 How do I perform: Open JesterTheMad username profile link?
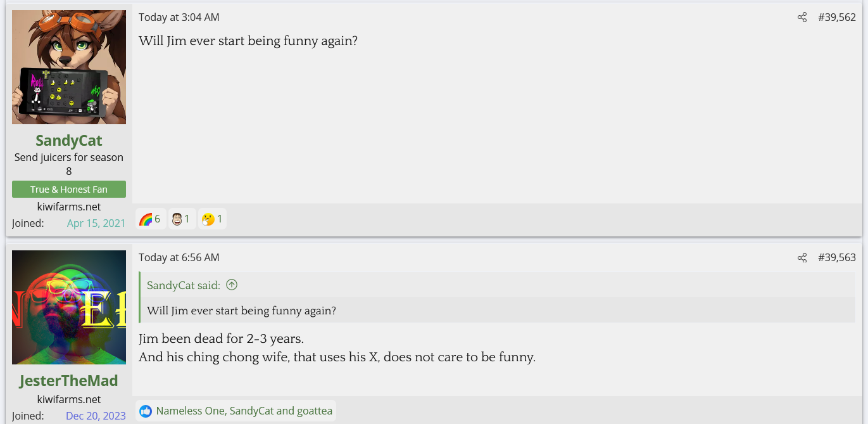(x=69, y=381)
